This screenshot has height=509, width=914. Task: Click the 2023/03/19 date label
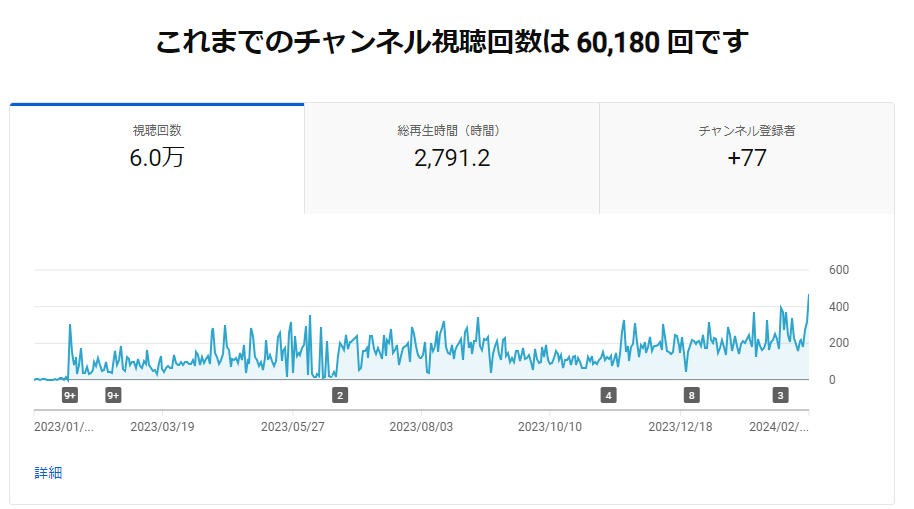162,427
